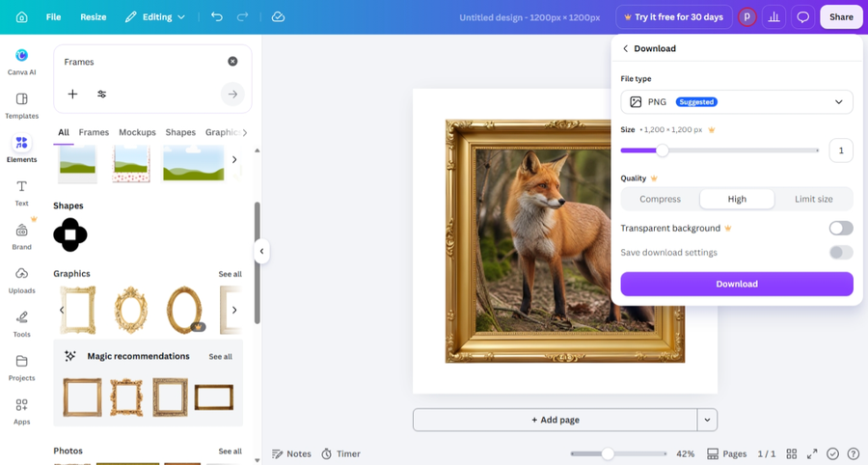This screenshot has height=465, width=868.
Task: Select the oval gold frame graphic
Action: click(x=184, y=310)
